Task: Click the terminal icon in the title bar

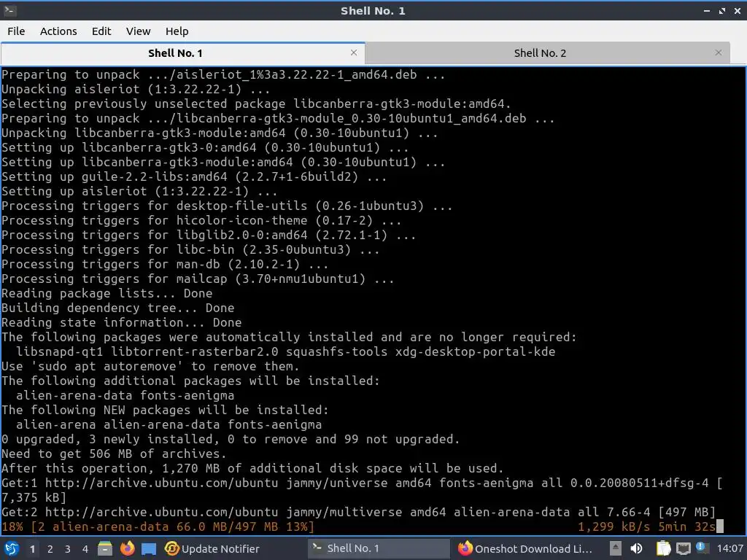Action: pos(10,10)
